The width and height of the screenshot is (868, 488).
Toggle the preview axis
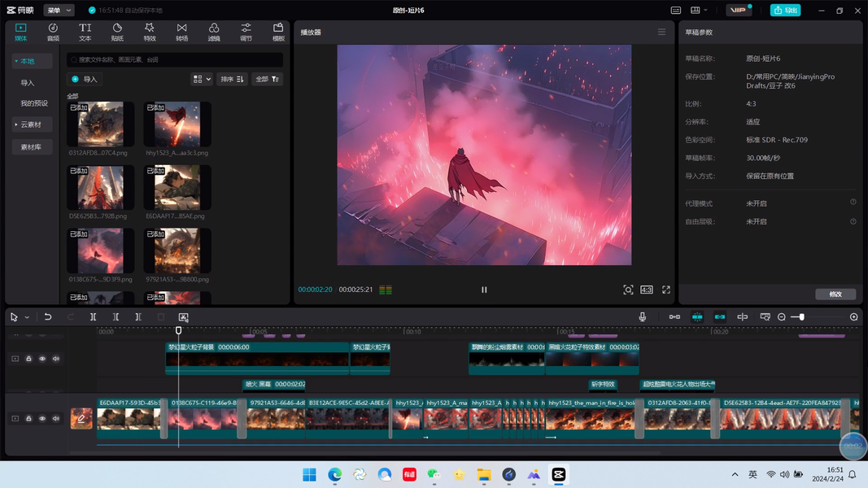click(743, 316)
